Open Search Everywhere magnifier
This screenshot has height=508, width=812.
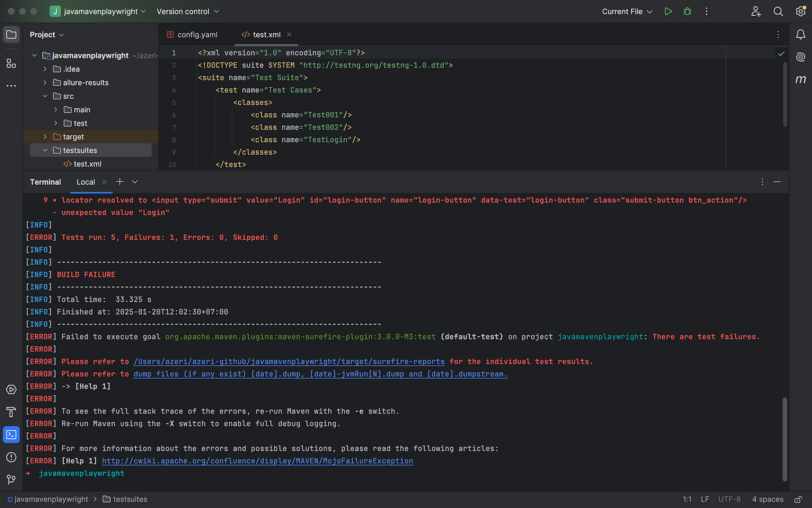point(778,11)
